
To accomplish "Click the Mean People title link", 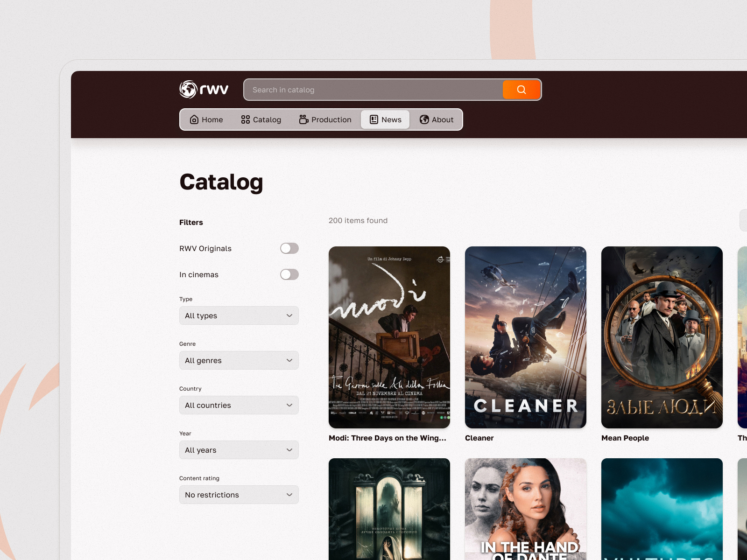I will coord(625,438).
